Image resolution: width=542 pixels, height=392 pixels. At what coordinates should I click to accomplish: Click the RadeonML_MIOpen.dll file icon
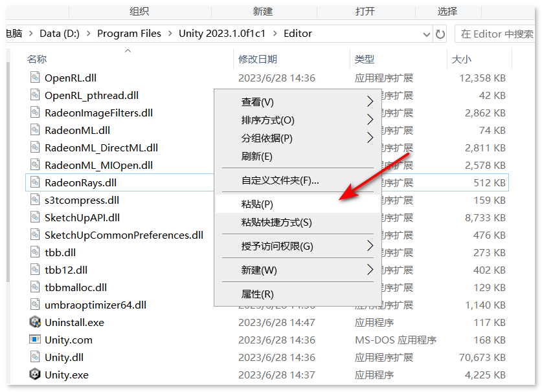pyautogui.click(x=35, y=164)
